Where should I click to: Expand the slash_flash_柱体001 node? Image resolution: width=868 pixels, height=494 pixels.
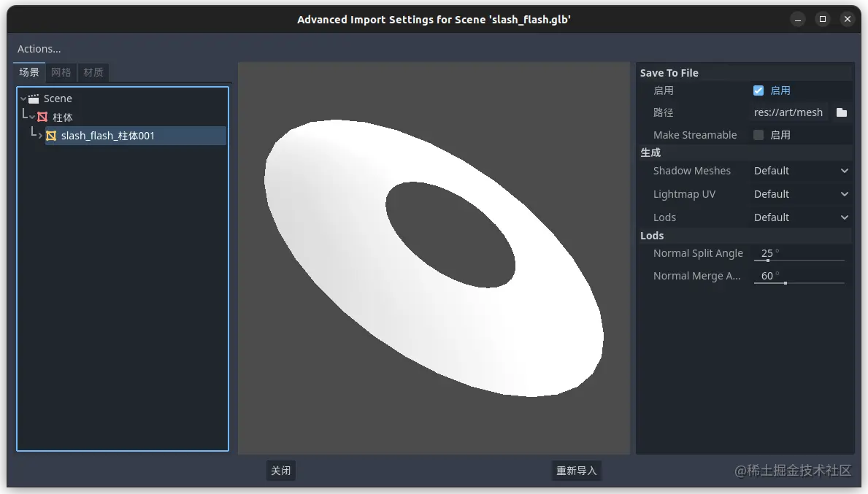point(40,136)
